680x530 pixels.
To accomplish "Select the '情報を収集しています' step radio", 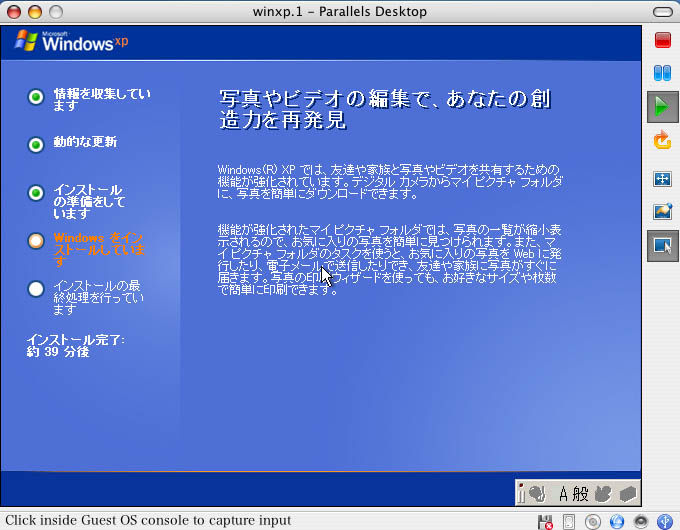I will click(36, 97).
